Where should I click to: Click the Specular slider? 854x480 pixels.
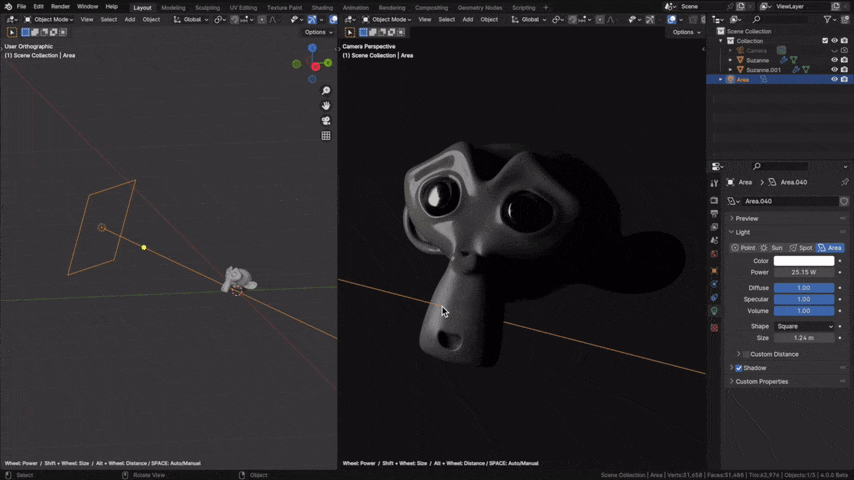click(x=804, y=300)
